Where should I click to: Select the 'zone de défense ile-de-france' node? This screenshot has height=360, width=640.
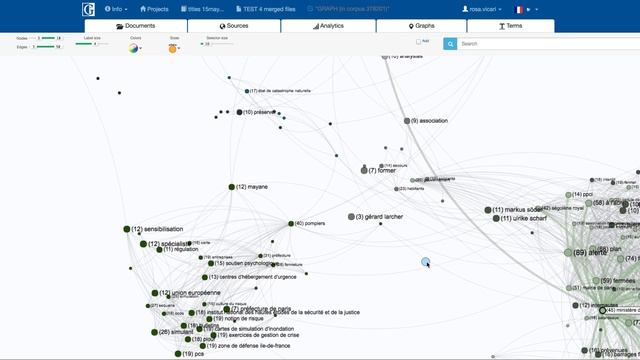(x=203, y=346)
